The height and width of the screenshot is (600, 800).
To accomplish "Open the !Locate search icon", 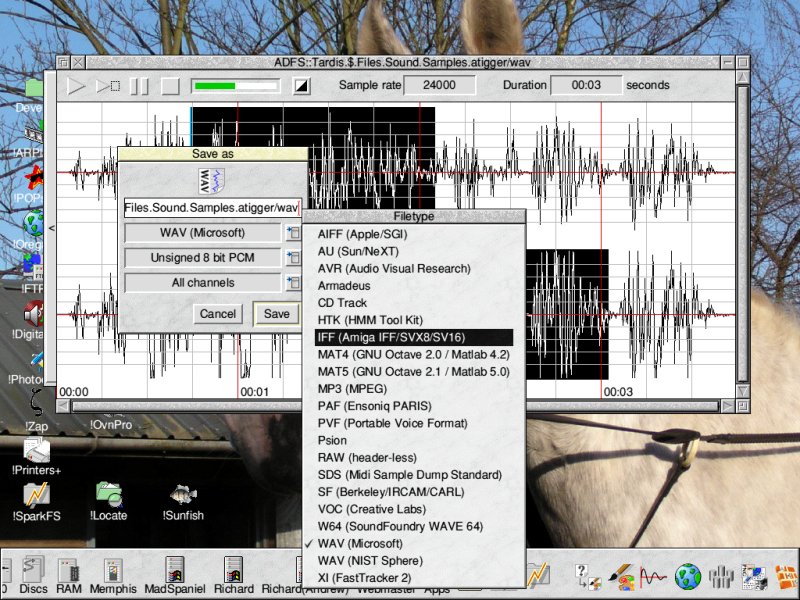I will 109,503.
